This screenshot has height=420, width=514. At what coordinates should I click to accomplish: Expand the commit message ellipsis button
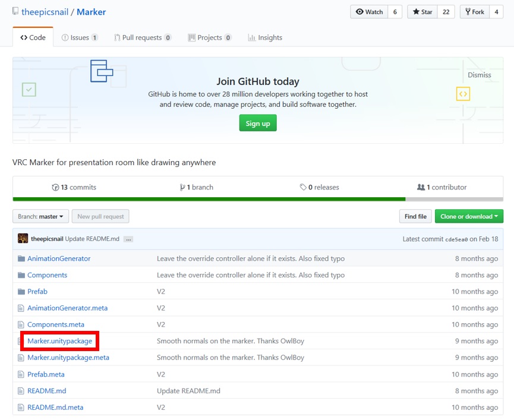pyautogui.click(x=128, y=239)
